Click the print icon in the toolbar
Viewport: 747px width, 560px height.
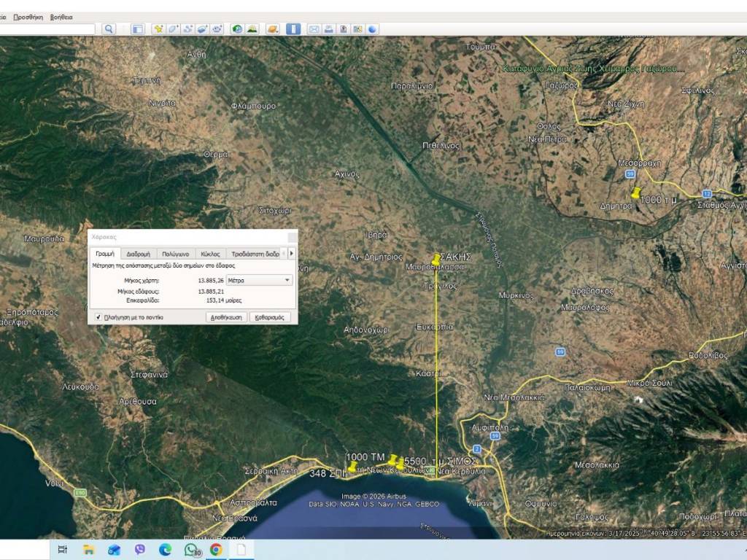click(329, 29)
